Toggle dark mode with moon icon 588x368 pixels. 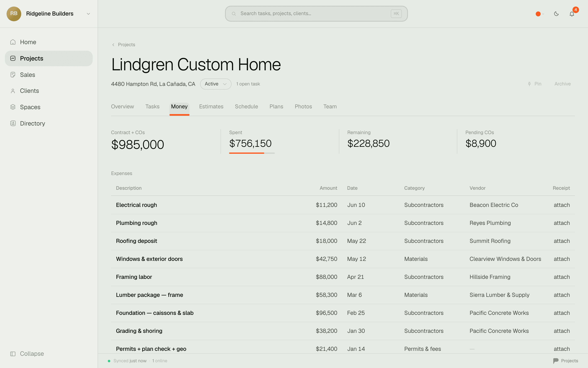click(x=556, y=14)
